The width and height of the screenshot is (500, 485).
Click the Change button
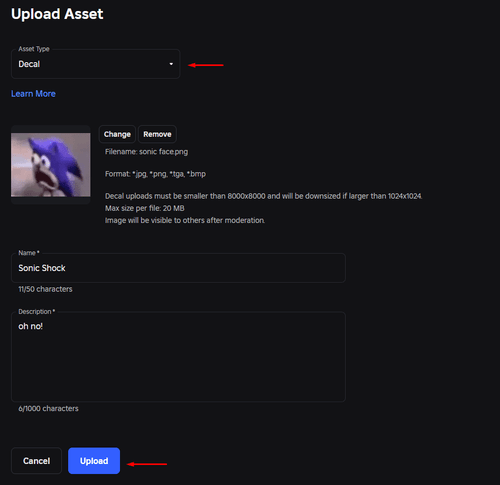117,134
